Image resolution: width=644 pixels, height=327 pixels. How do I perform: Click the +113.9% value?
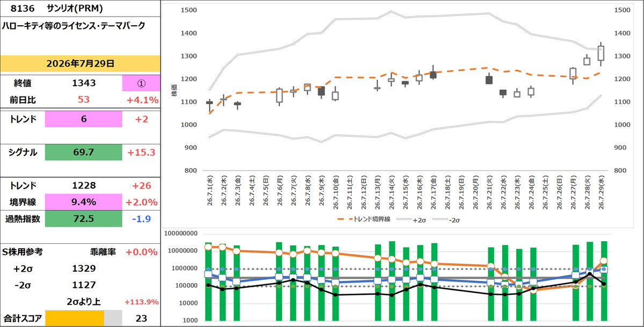click(x=142, y=302)
